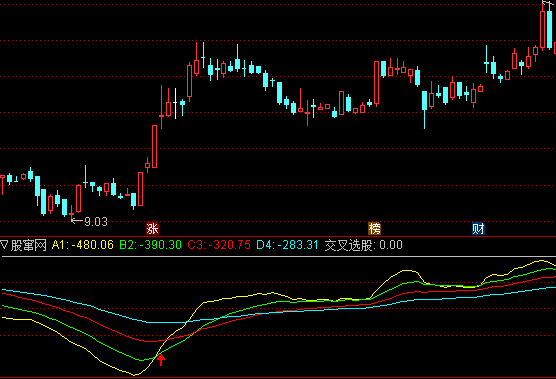
Task: Open the 股窜网 indicator dropdown triangle
Action: [4, 245]
